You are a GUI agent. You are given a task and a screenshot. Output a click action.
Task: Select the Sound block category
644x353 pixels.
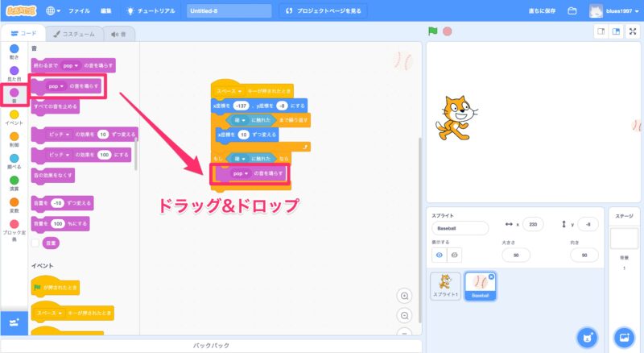click(14, 96)
